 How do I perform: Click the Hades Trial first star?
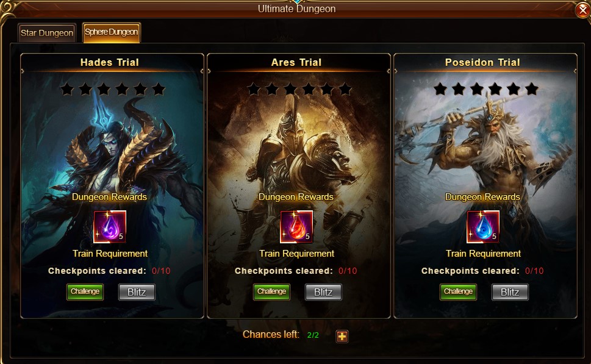pos(67,89)
